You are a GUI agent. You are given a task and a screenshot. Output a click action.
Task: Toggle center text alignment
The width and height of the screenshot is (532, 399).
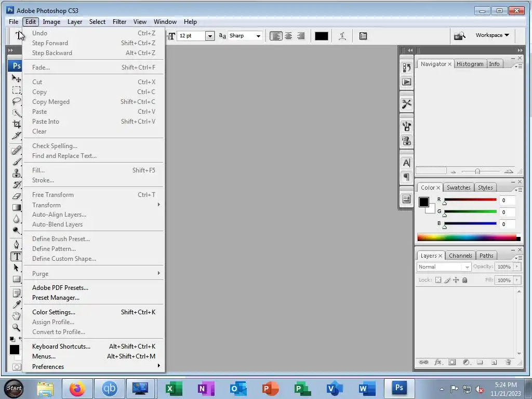tap(288, 36)
